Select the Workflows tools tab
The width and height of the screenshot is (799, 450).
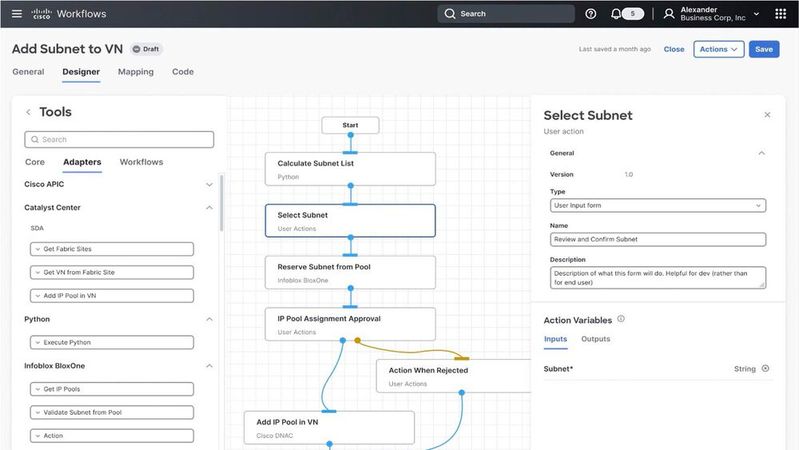pyautogui.click(x=141, y=162)
